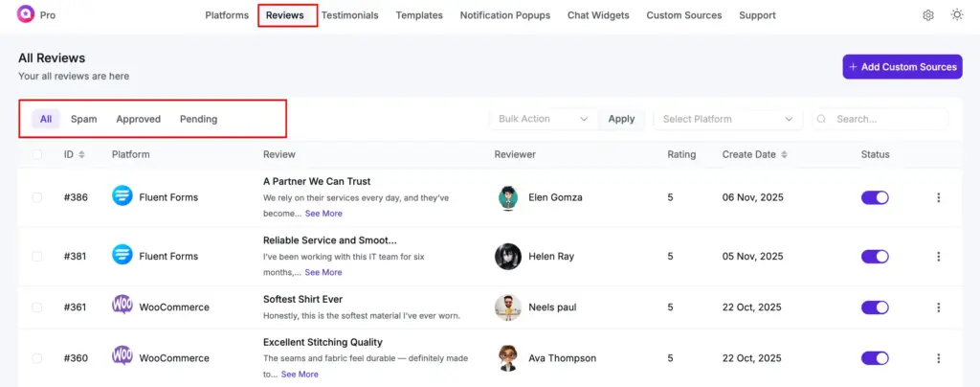
Task: Open Chat Widgets navigation item
Action: [598, 15]
